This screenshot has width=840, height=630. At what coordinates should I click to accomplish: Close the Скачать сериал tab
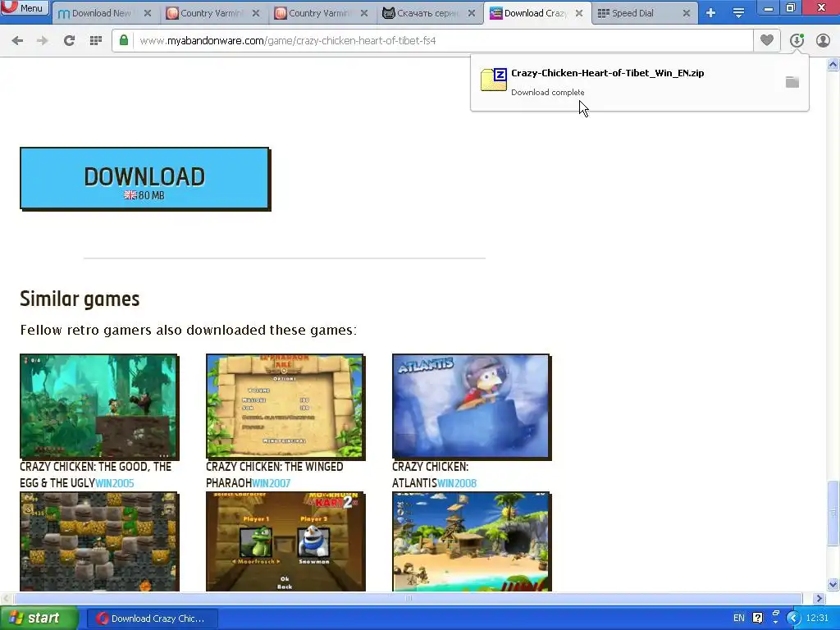pos(472,13)
